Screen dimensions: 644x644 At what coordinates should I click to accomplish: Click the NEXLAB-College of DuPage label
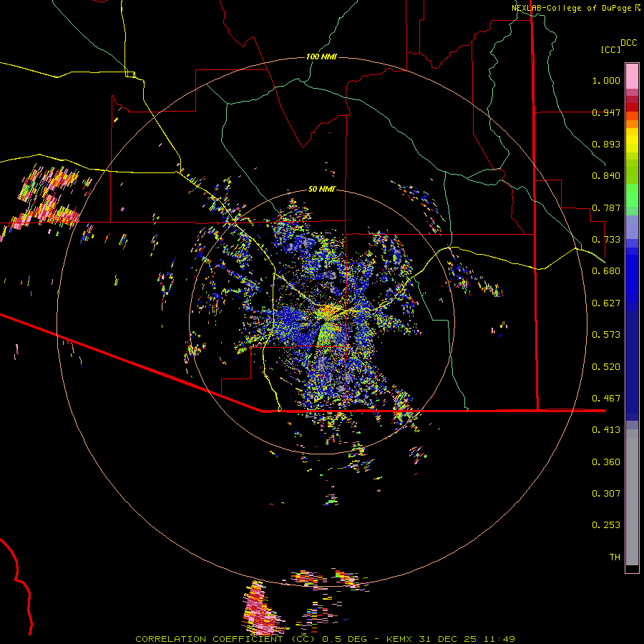[x=571, y=8]
